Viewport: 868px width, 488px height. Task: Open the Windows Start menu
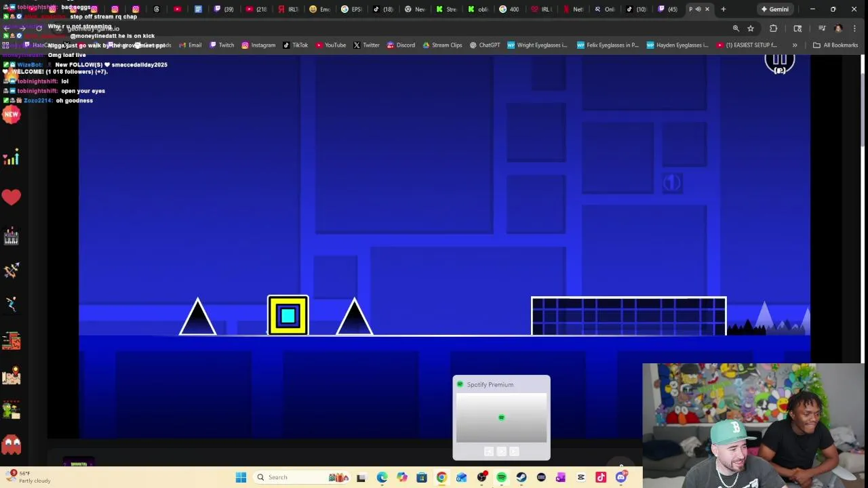[241, 477]
